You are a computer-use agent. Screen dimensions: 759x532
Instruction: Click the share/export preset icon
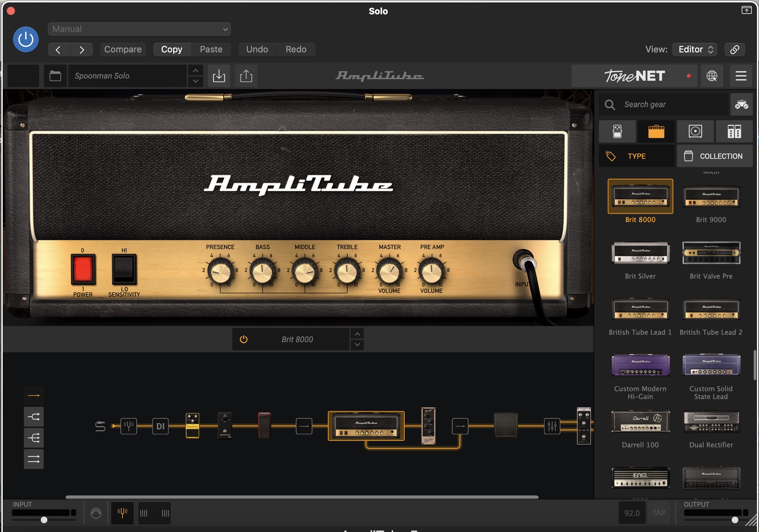coord(246,76)
